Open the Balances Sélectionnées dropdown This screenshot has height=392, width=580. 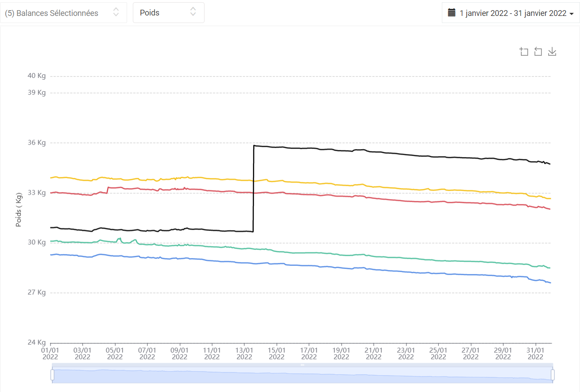[63, 13]
